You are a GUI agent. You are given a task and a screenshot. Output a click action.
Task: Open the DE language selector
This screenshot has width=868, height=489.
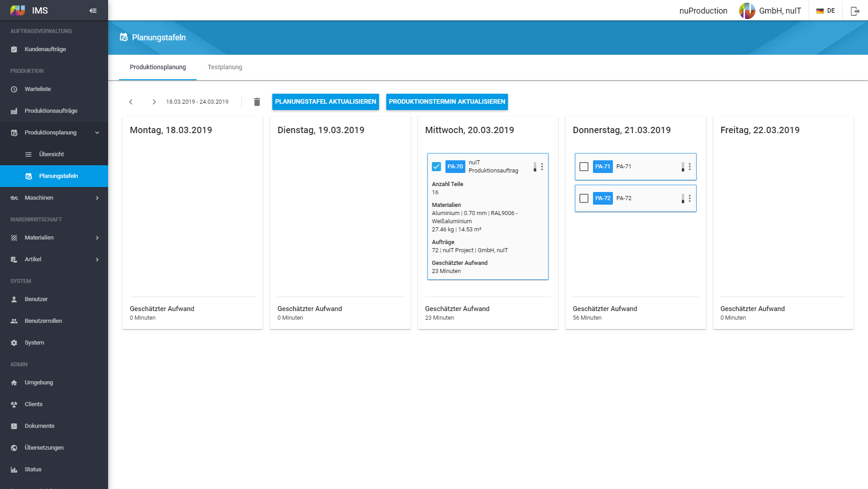[825, 11]
